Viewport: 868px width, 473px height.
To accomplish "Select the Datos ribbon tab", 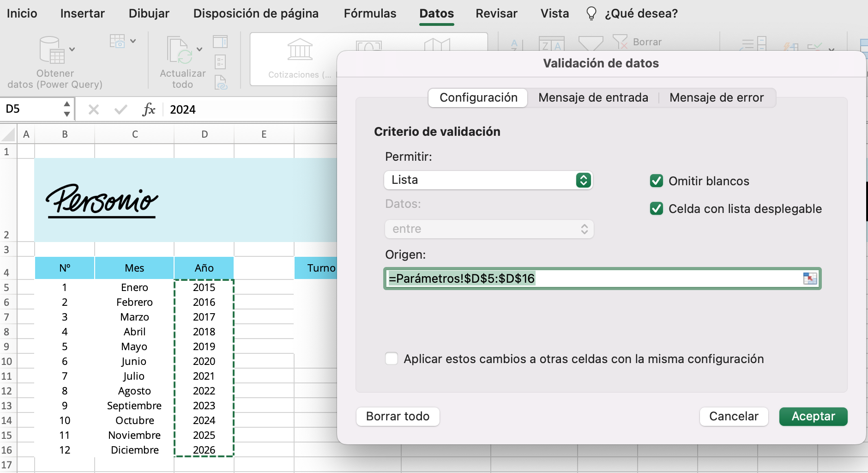I will click(x=436, y=13).
